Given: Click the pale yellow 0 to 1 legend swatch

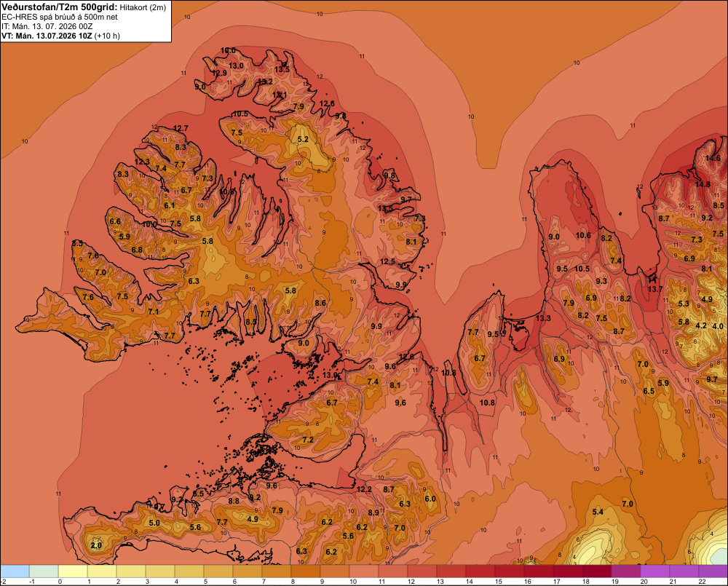Looking at the screenshot, I should tap(73, 571).
